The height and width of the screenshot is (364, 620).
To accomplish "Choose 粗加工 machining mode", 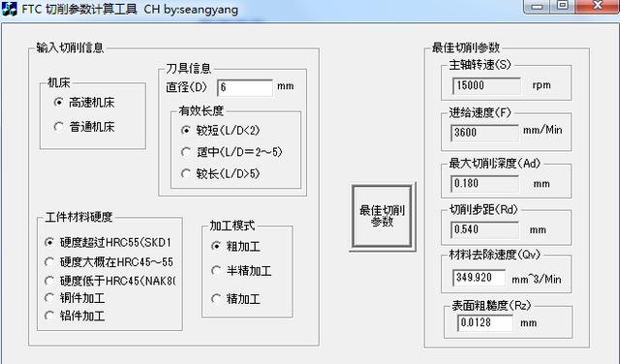I will (235, 247).
